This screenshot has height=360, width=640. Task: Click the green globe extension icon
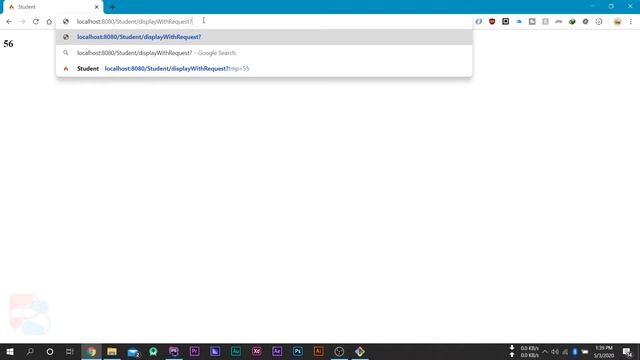[x=572, y=22]
